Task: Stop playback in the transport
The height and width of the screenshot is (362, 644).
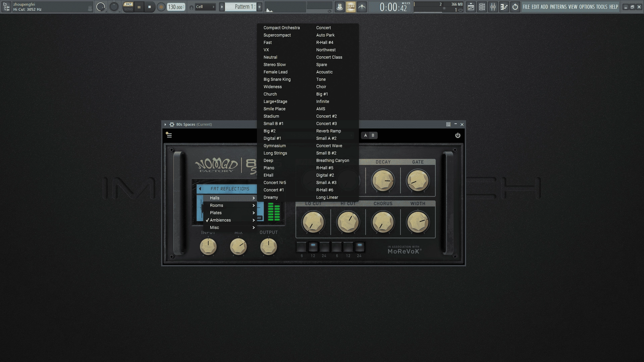Action: (150, 7)
